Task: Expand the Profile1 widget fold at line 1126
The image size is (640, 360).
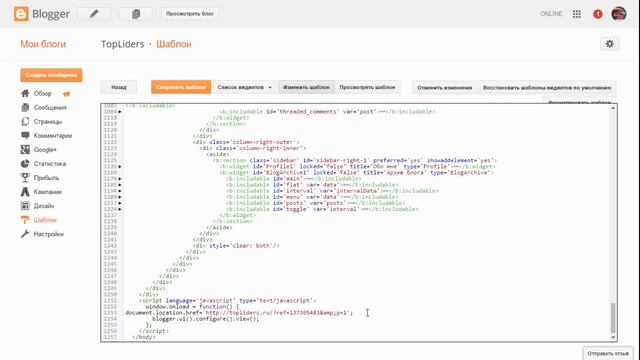Action: pyautogui.click(x=120, y=167)
